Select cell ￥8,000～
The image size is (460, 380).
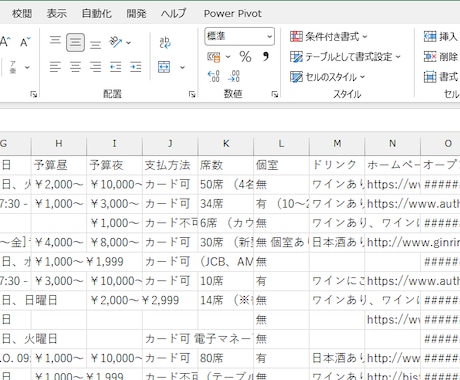coord(114,242)
